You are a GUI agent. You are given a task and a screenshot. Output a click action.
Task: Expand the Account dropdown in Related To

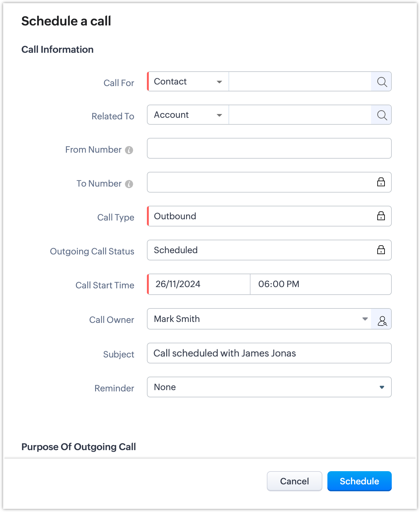click(x=188, y=115)
